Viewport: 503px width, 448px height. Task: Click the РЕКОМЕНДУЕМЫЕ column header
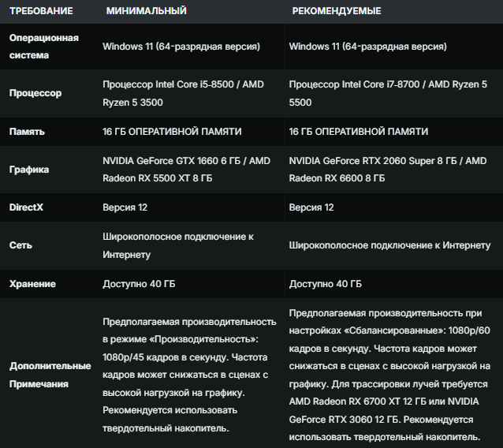click(x=337, y=11)
